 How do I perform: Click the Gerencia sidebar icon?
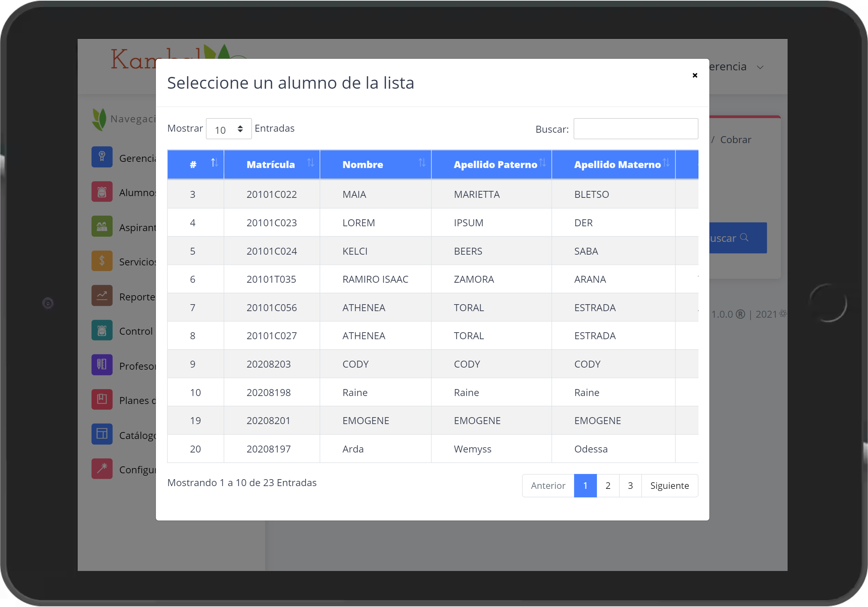[x=102, y=157]
